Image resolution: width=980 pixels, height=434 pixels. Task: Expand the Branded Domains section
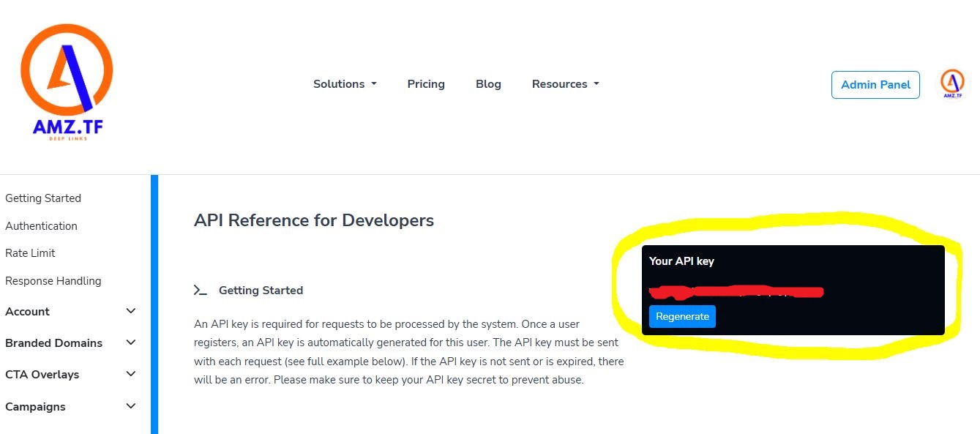click(x=70, y=343)
